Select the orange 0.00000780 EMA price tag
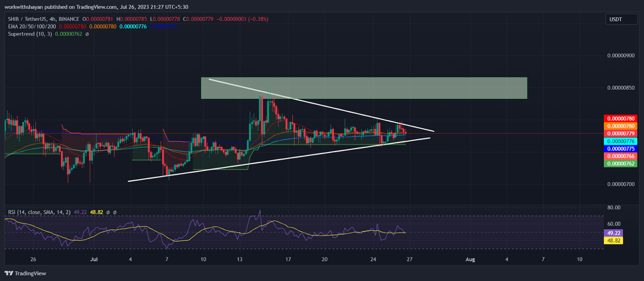 click(x=620, y=126)
